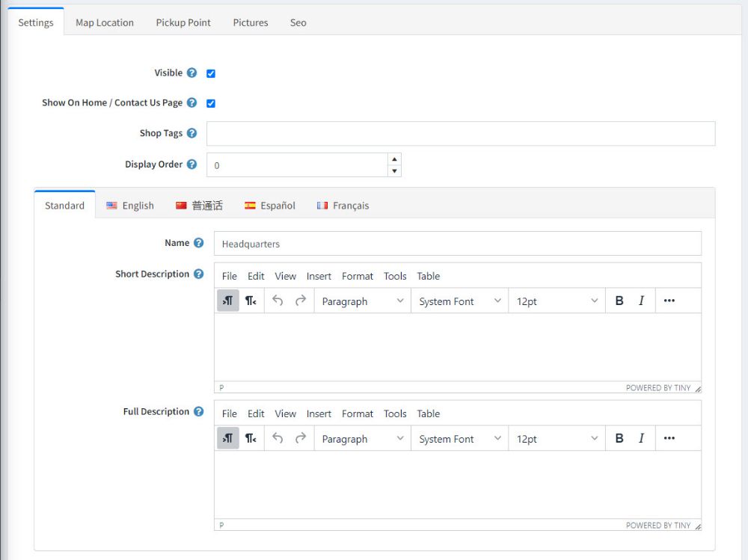Open View menu in Short Description editor
Image resolution: width=748 pixels, height=560 pixels.
point(285,276)
